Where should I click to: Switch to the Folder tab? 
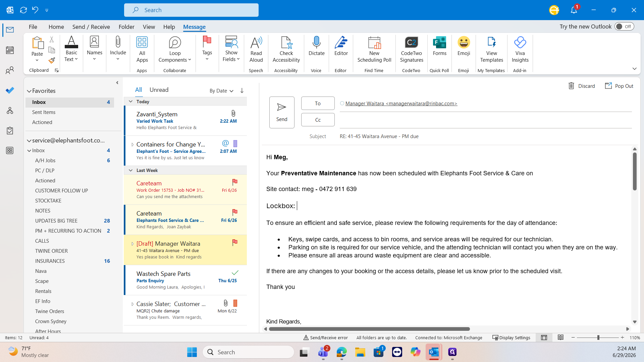click(x=126, y=27)
